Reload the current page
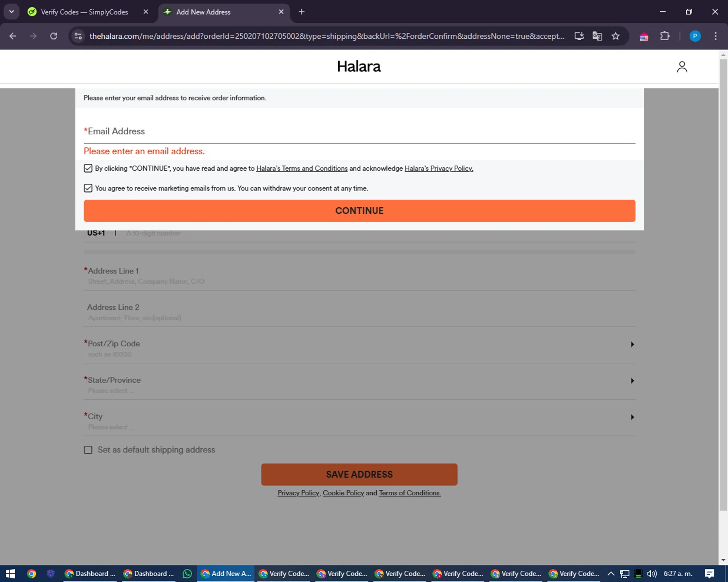This screenshot has width=728, height=582. [54, 36]
